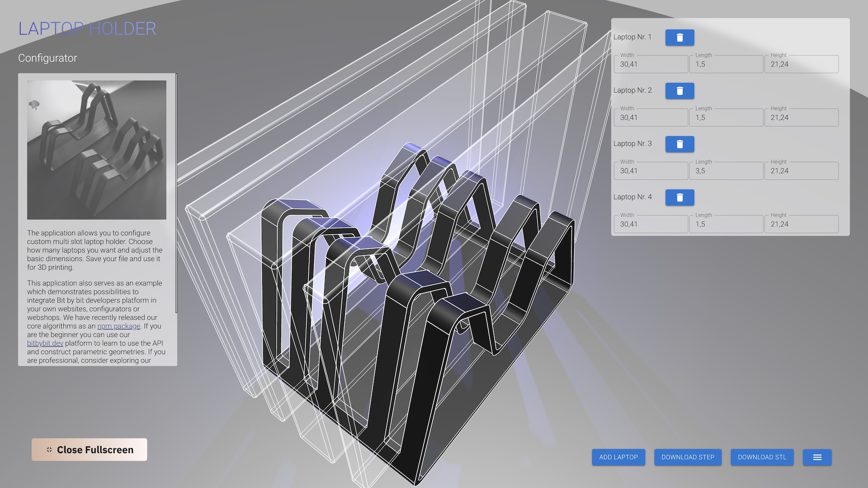Edit Laptop Nr. 2 Height field
The width and height of the screenshot is (868, 488).
[x=801, y=117]
